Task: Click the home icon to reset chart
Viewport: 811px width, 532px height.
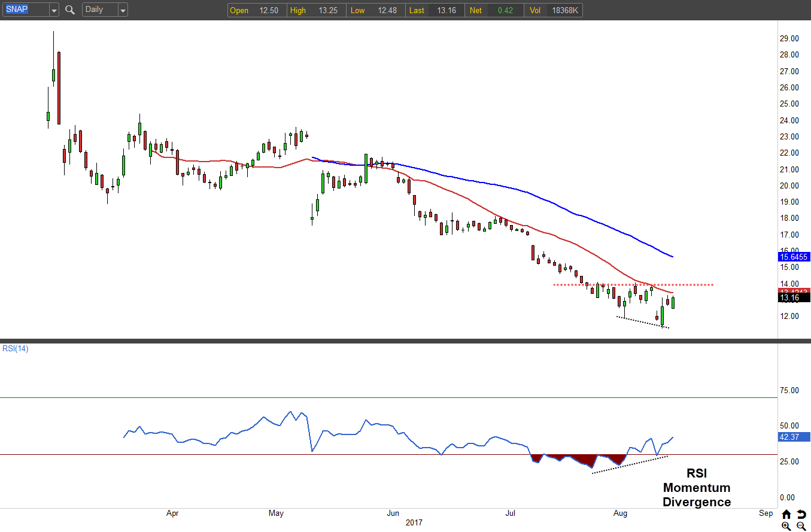Action: pyautogui.click(x=786, y=514)
